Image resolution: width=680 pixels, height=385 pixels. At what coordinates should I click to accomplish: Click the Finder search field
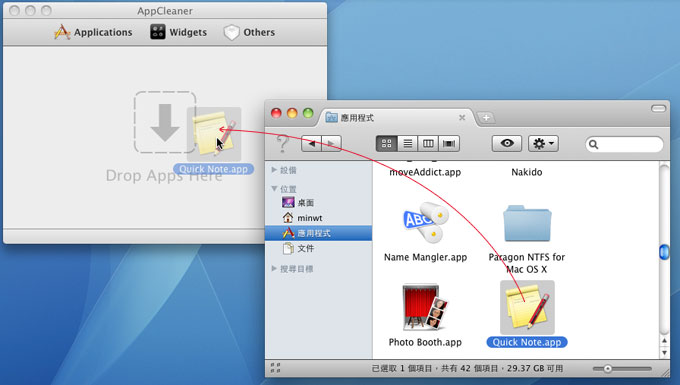pos(624,144)
